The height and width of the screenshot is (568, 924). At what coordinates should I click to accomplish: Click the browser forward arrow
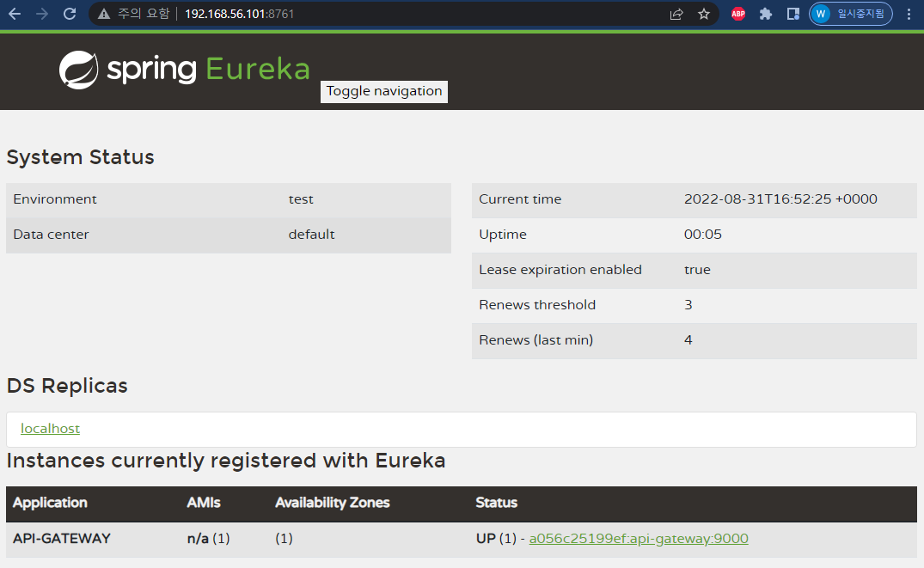pos(42,14)
